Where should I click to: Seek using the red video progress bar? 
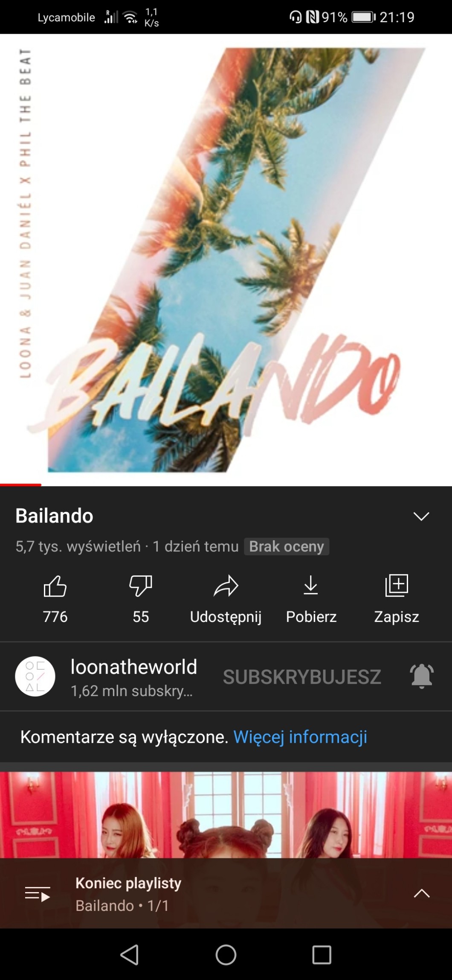click(x=226, y=485)
